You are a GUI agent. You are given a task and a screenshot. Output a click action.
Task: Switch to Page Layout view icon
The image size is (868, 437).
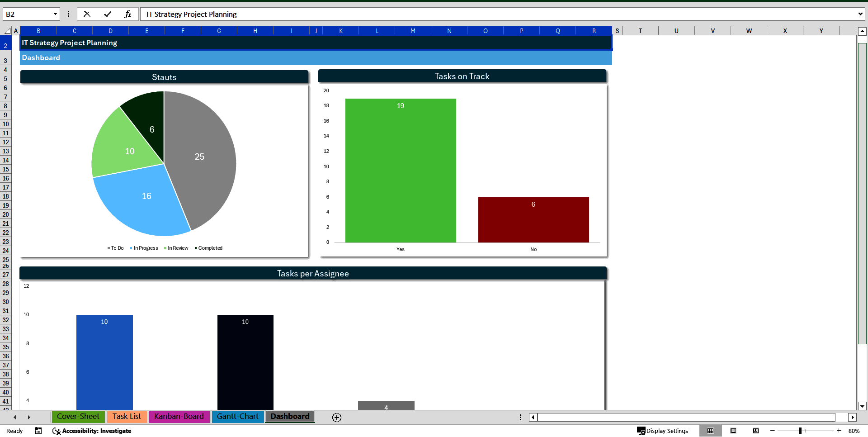pyautogui.click(x=733, y=431)
